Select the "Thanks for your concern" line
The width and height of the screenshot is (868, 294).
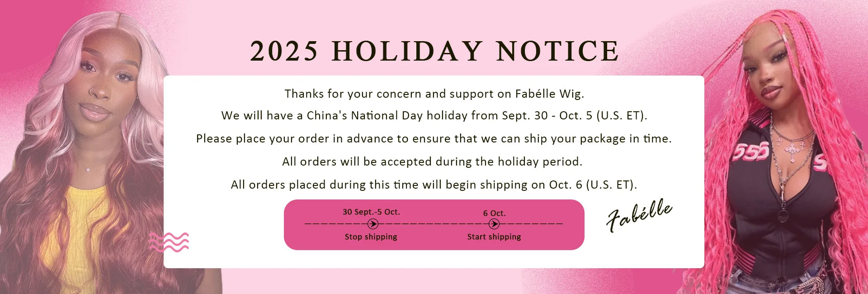point(434,94)
